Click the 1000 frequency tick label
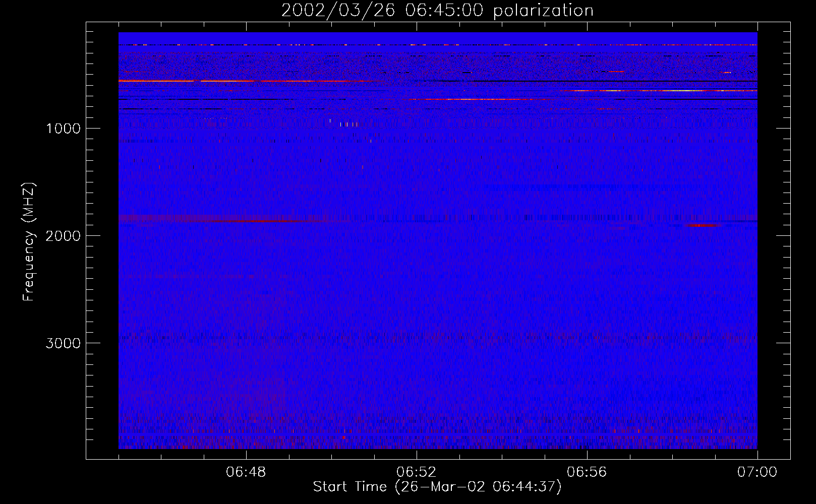 (63, 129)
